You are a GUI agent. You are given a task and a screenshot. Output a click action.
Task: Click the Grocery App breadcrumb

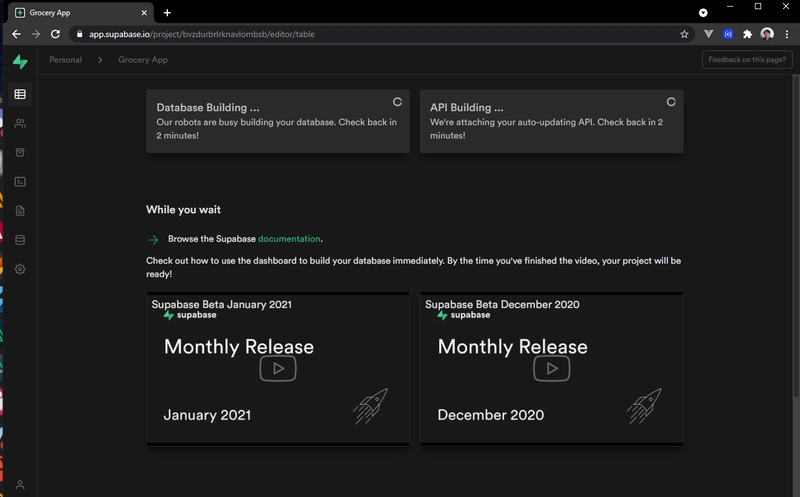[x=143, y=60]
